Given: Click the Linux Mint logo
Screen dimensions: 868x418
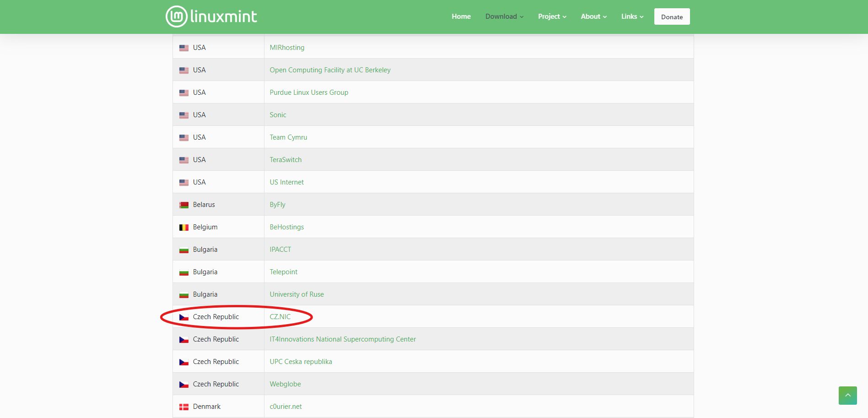Looking at the screenshot, I should coord(211,16).
